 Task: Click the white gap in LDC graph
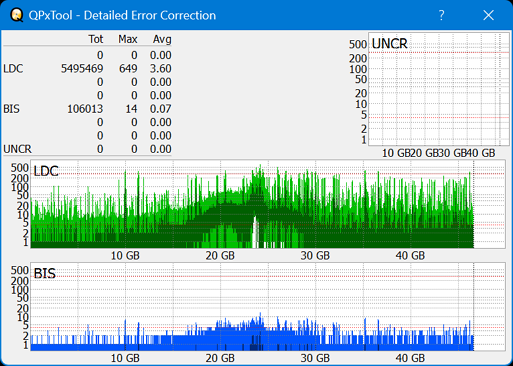tap(255, 232)
